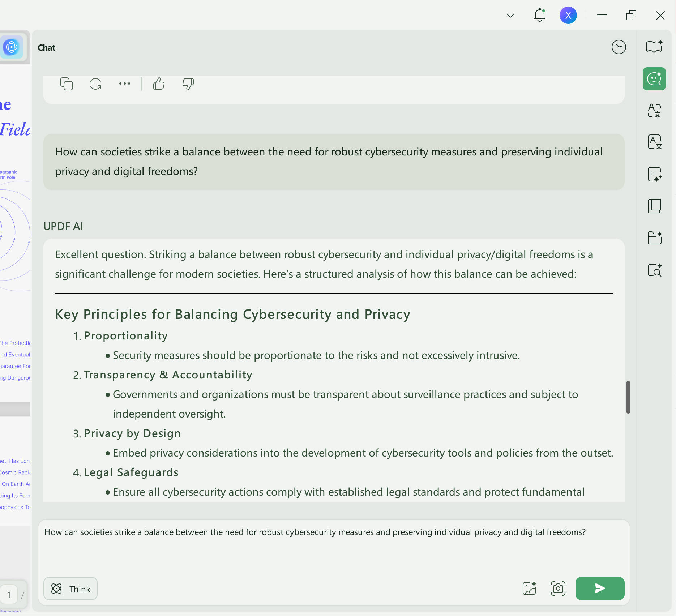Click the 'Ensure all cybersecurity actions' bullet
Screen dimensions: 676x616
pyautogui.click(x=348, y=492)
